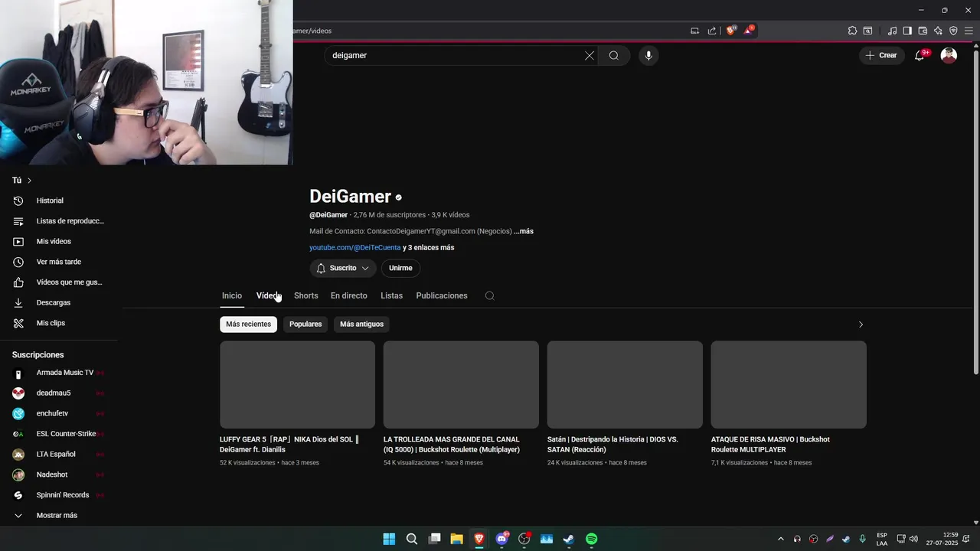980x551 pixels.
Task: Select the Populares filter chip
Action: [x=305, y=324]
